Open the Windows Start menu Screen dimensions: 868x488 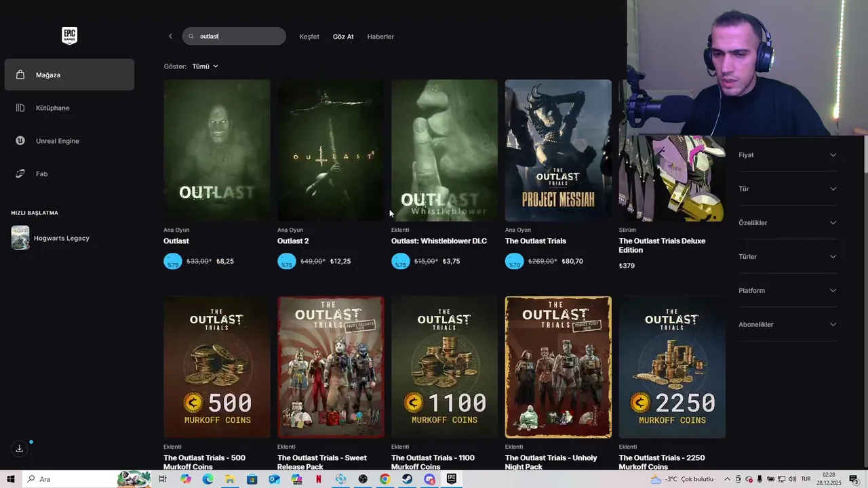11,479
